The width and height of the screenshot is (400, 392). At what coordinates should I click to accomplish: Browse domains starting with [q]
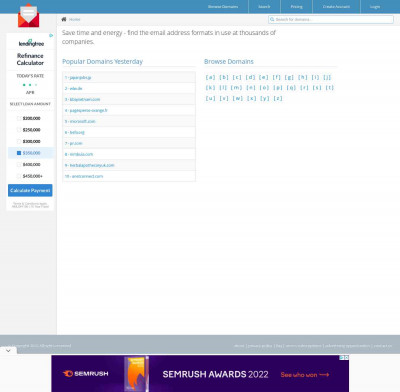pyautogui.click(x=291, y=88)
